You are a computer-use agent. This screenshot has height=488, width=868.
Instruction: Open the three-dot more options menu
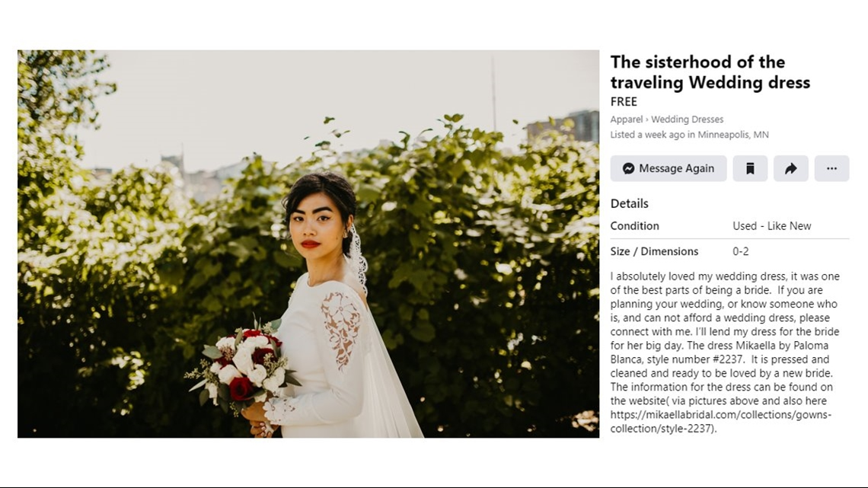(x=831, y=168)
